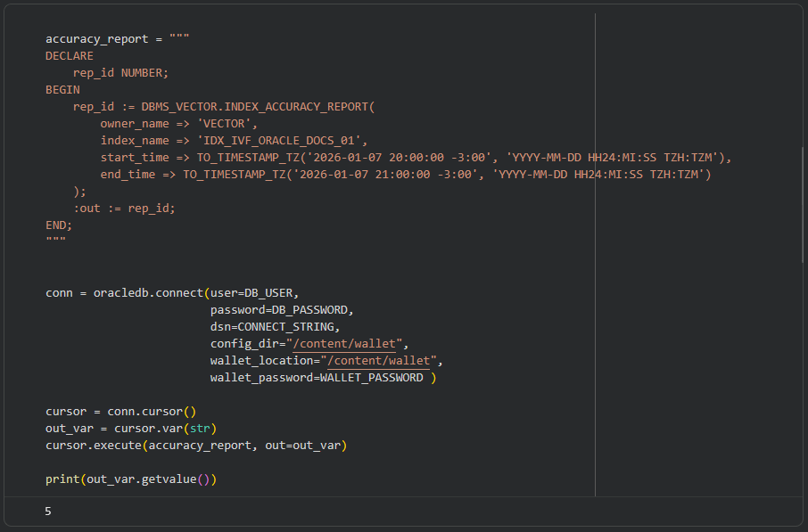Click the 'IDX_IVF_ORACLE_DOCS_01' index name

(282, 141)
